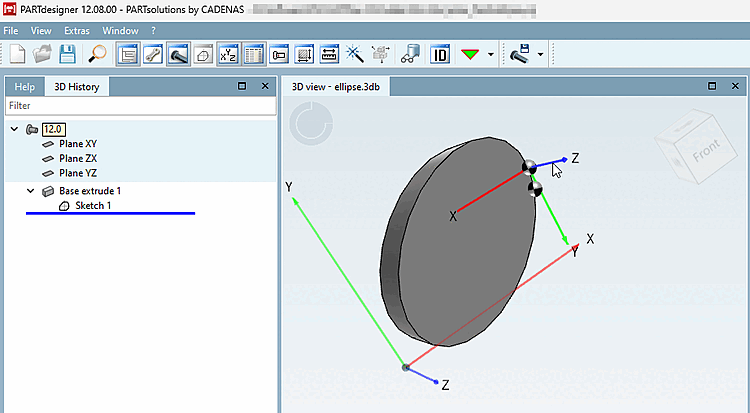Click the Filter input field
Screen dimensions: 750x413
pyautogui.click(x=141, y=106)
